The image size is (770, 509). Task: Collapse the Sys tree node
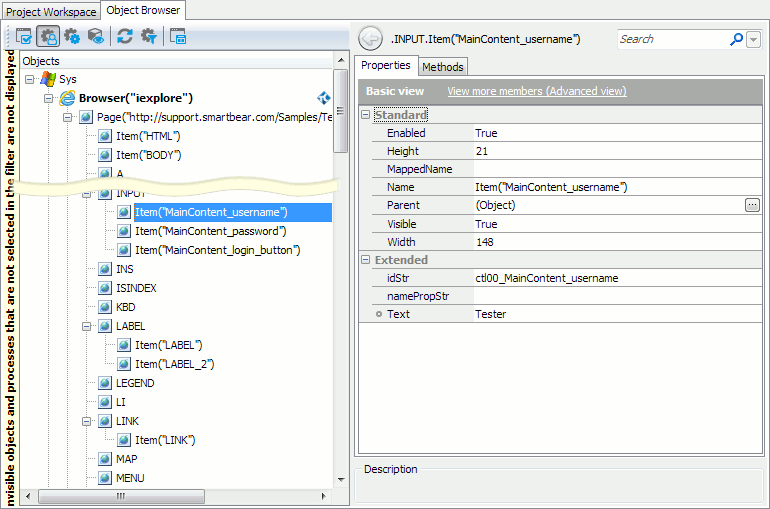(x=29, y=79)
